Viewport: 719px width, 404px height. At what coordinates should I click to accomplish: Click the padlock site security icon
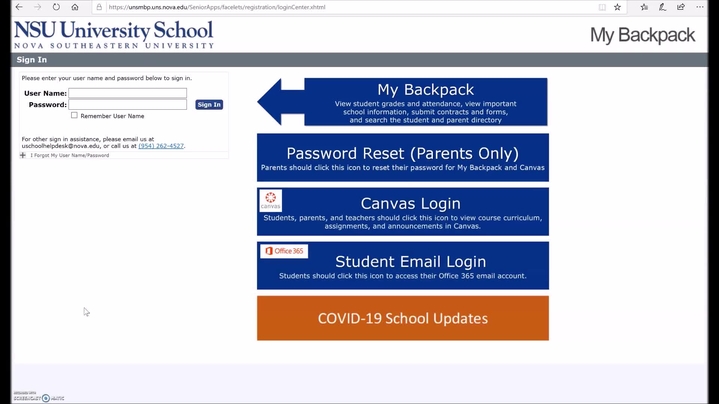coord(99,7)
